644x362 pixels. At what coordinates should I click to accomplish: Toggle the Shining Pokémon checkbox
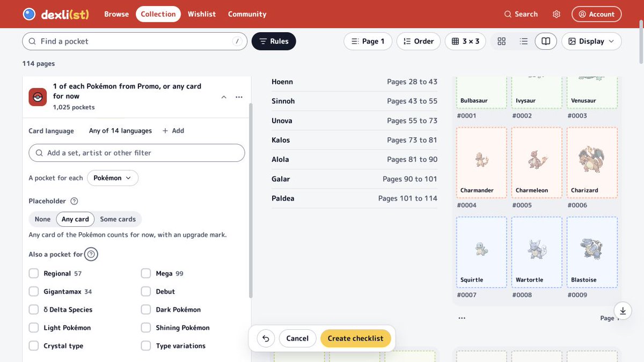146,328
